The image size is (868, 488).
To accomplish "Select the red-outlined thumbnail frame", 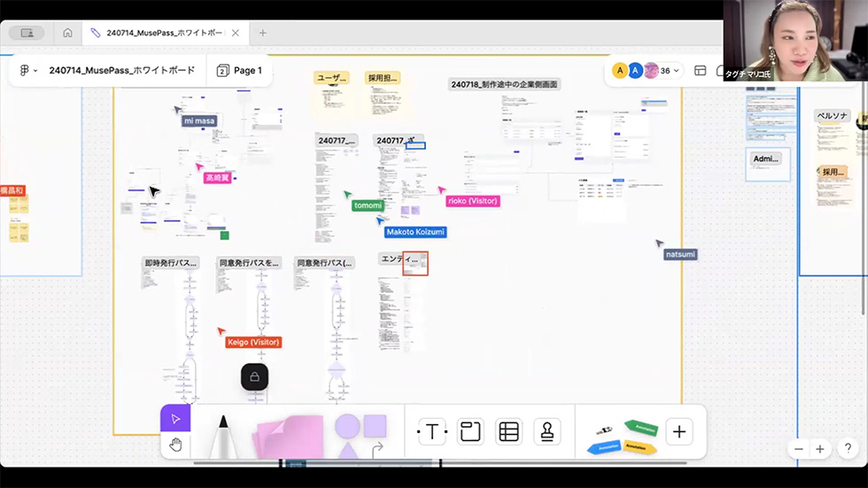I will (x=415, y=263).
